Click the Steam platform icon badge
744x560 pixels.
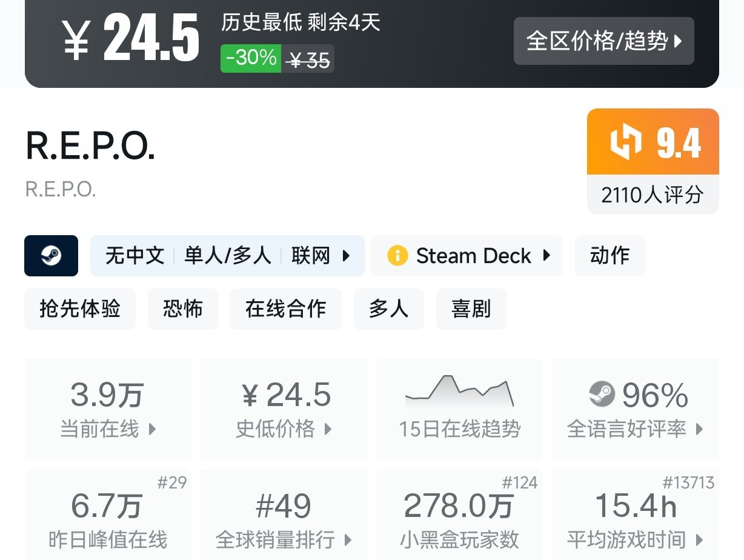point(51,256)
